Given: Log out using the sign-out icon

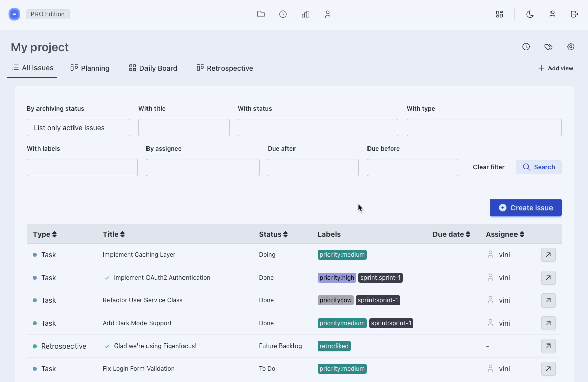Looking at the screenshot, I should coord(575,14).
